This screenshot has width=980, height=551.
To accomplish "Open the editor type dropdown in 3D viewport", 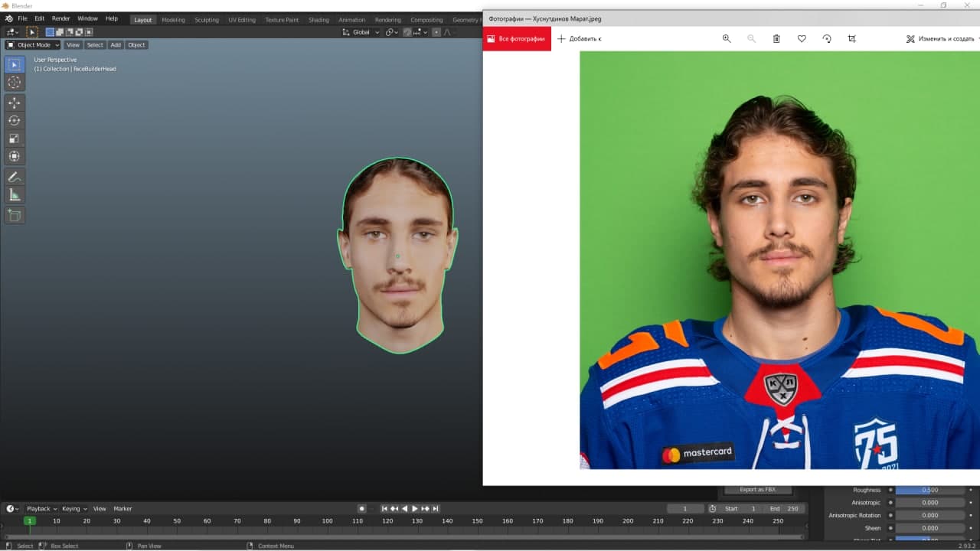I will tap(12, 32).
